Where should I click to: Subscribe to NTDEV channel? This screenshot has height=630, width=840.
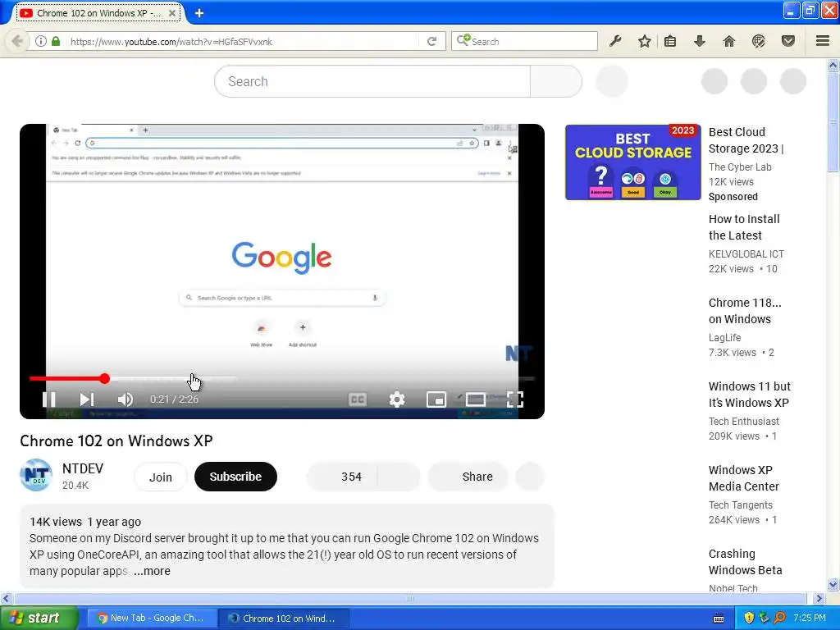pyautogui.click(x=235, y=477)
